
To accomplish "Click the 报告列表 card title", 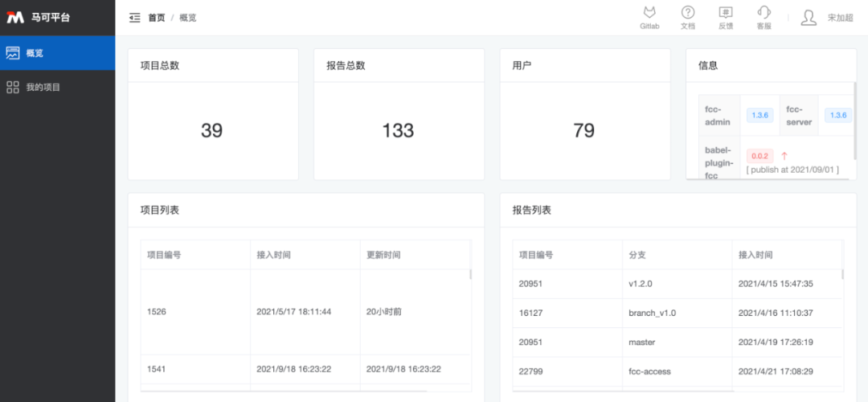I will click(x=531, y=210).
